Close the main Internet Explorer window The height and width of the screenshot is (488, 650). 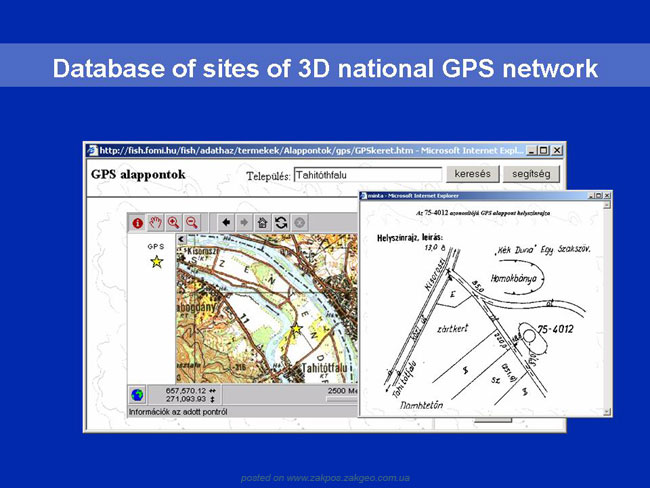[557, 151]
